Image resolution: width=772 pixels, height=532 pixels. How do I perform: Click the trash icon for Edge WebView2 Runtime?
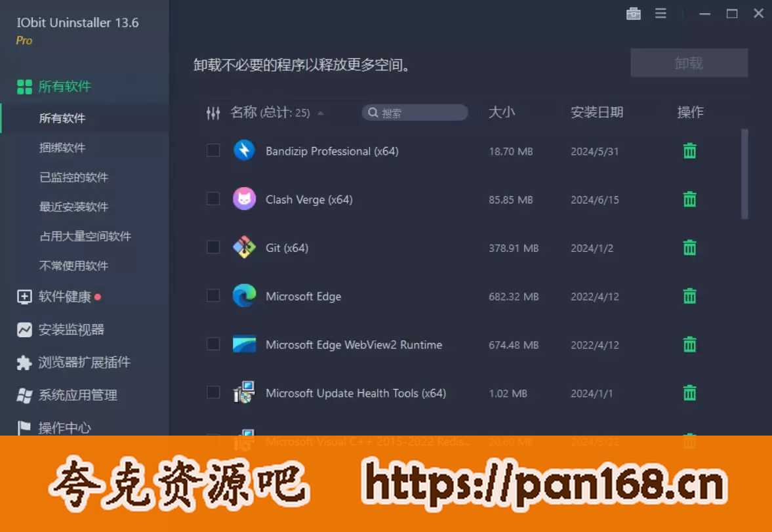[x=689, y=344]
